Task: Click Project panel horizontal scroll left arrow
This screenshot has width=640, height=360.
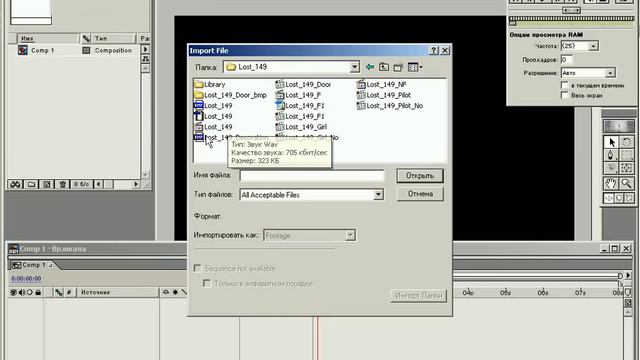Action: (98, 184)
